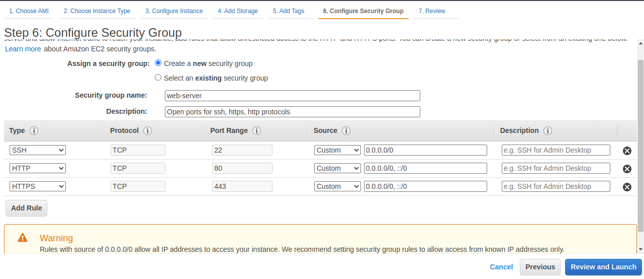Remove the HTTPS rule using X icon
Viewport: 644px width, 279px height.
click(x=627, y=187)
